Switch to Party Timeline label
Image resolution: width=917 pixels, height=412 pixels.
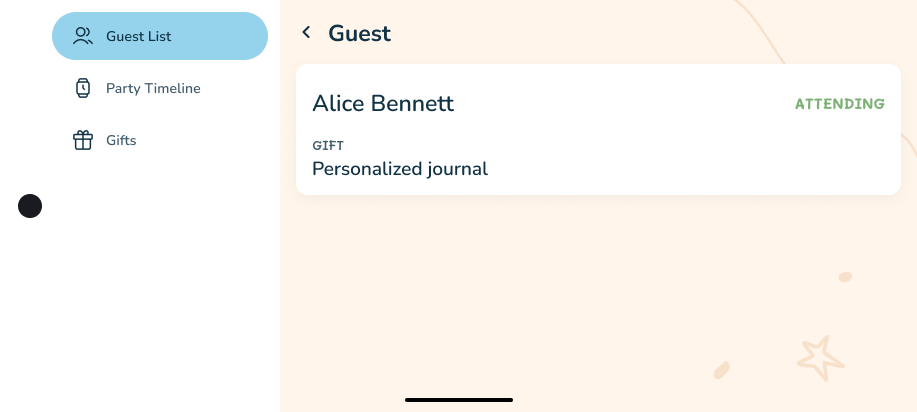pos(153,88)
